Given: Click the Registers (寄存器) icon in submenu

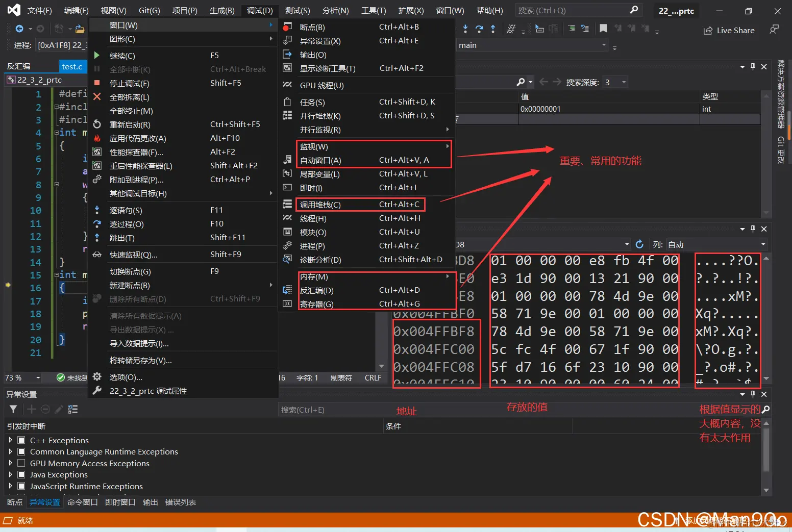Looking at the screenshot, I should click(288, 303).
